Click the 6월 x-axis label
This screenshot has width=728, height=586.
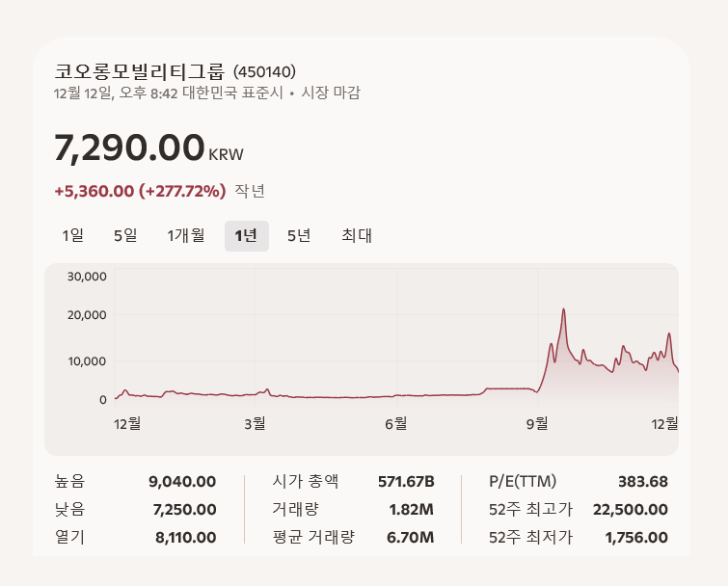pos(396,423)
